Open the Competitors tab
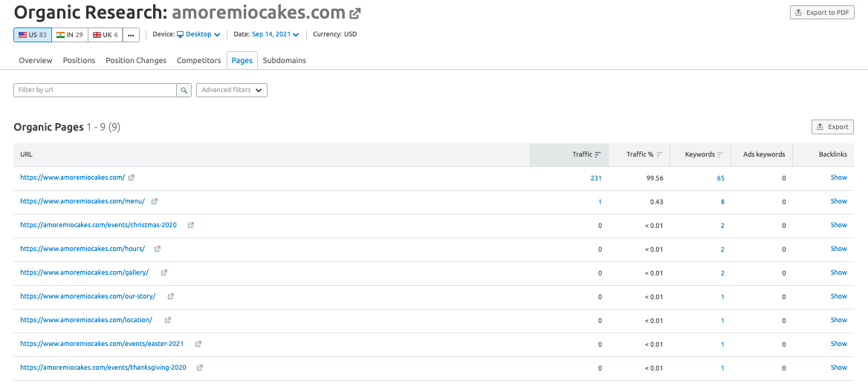868x392 pixels. (x=198, y=60)
